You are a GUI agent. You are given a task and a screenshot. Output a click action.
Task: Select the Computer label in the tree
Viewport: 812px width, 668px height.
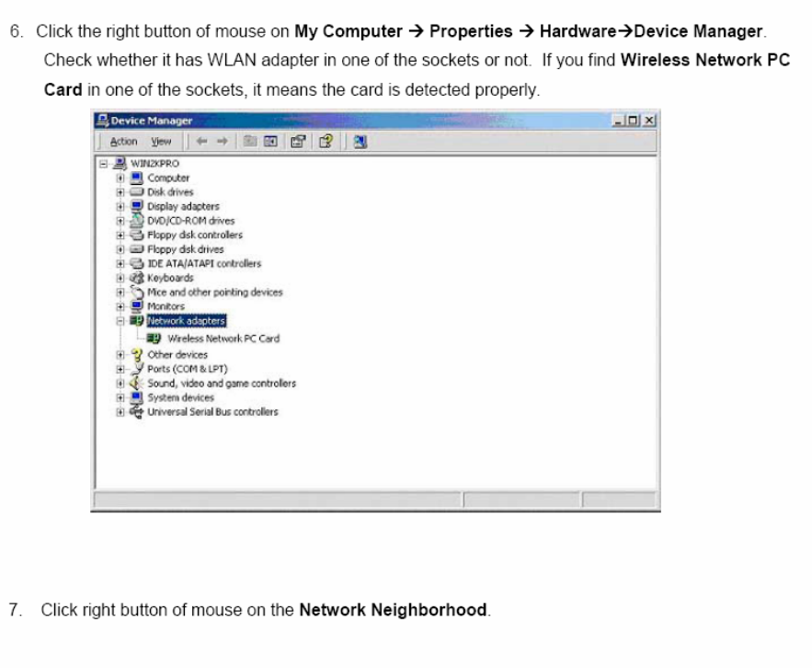168,179
